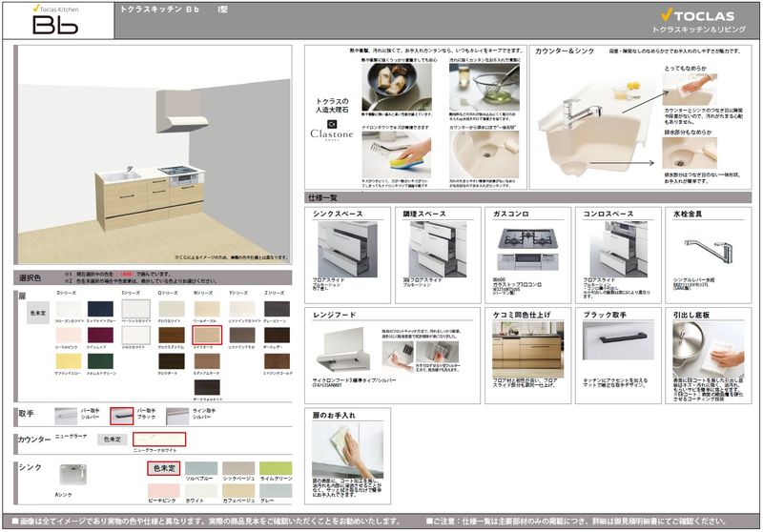Pick the ホワイト sink color
The image size is (763, 532).
(x=201, y=490)
